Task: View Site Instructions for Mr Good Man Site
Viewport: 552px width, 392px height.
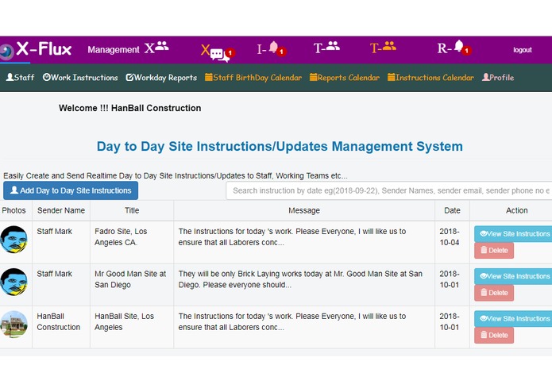Action: [x=513, y=276]
